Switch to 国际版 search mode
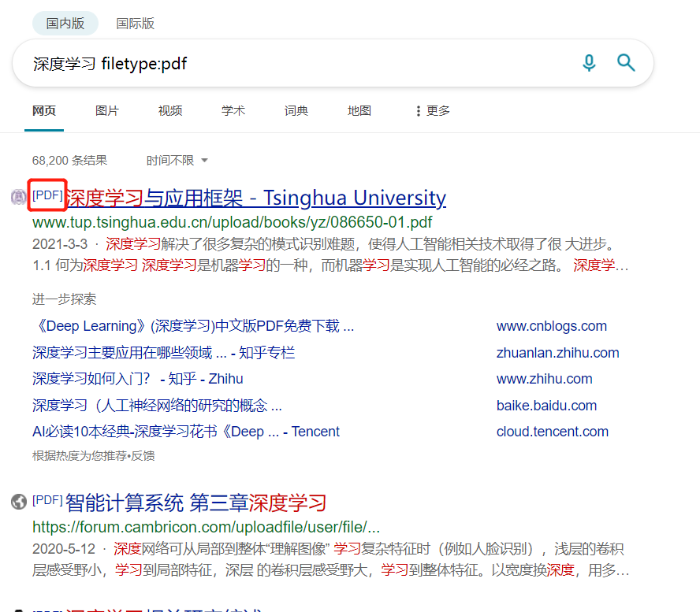The height and width of the screenshot is (612, 700). tap(136, 23)
